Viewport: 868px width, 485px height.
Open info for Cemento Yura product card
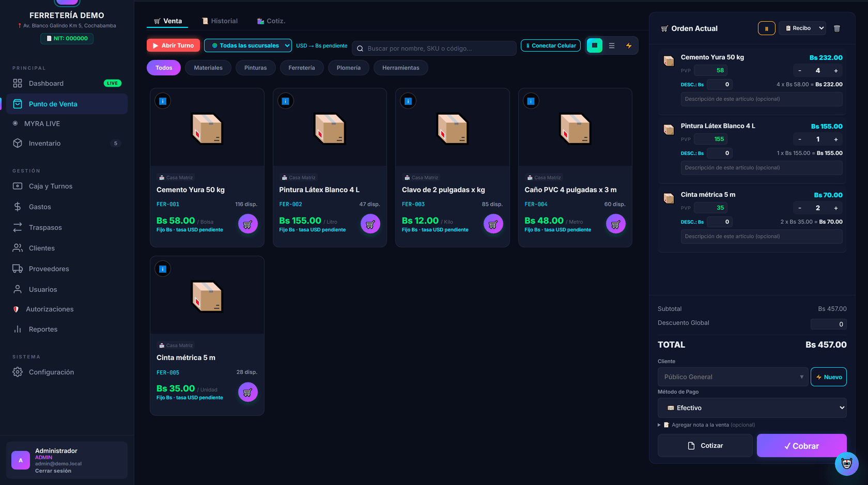(x=163, y=101)
